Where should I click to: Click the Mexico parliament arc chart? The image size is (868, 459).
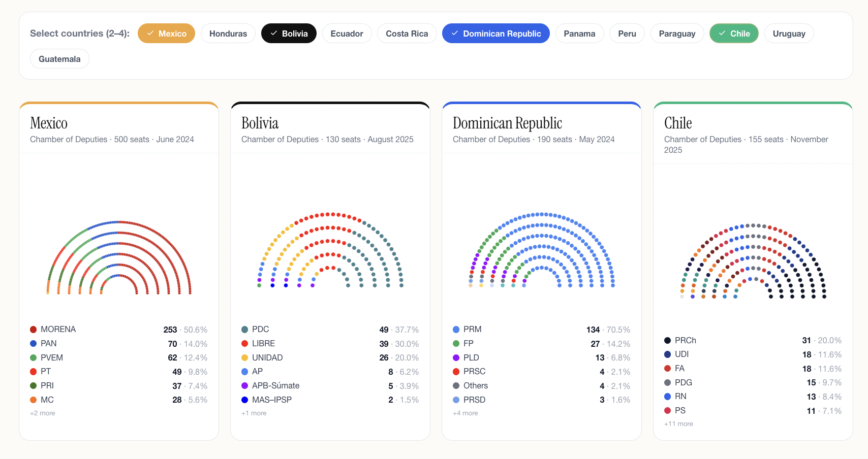tap(119, 257)
